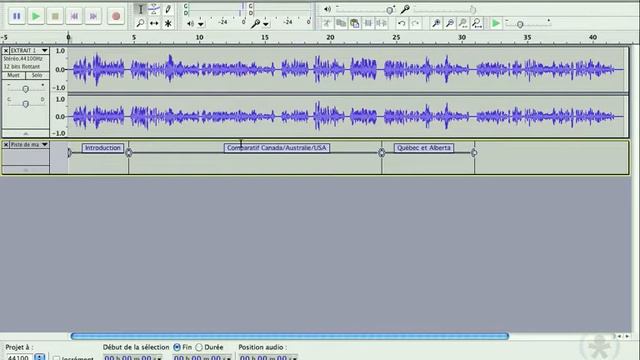This screenshot has height=360, width=640.
Task: Click the handle between Comparatif and Québec labels
Action: [382, 153]
